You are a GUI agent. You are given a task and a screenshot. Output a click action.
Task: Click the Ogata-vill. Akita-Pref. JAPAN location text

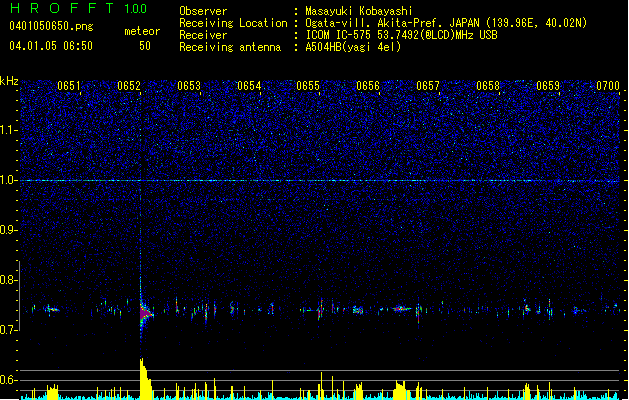coord(446,23)
